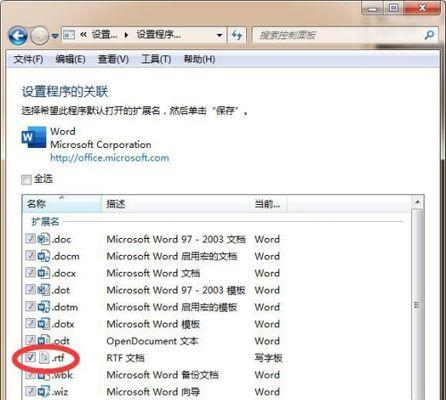Select the 'OpenDocument 文本' description
Screen dimensions: 446x400
click(x=152, y=341)
